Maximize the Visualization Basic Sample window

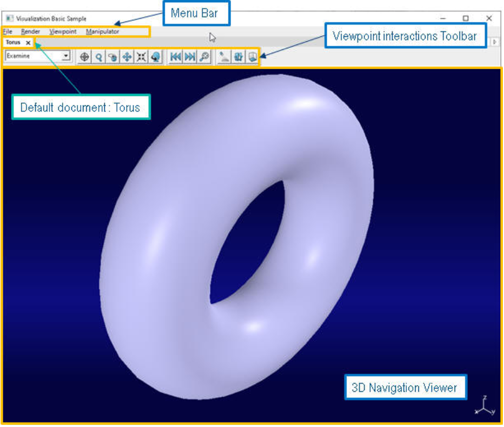pos(466,18)
